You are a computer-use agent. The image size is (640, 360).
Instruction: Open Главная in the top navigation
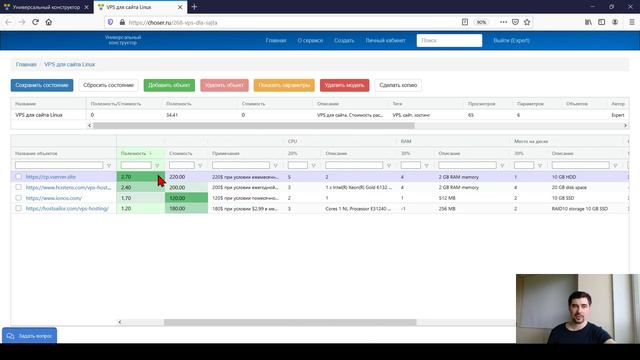(x=276, y=40)
